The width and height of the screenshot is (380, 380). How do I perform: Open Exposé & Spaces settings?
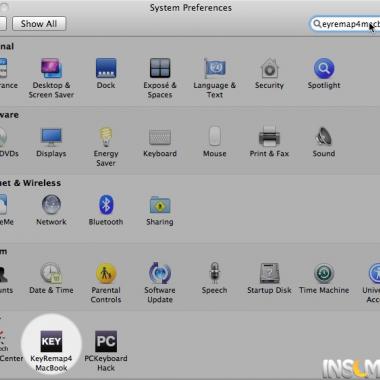(x=160, y=78)
